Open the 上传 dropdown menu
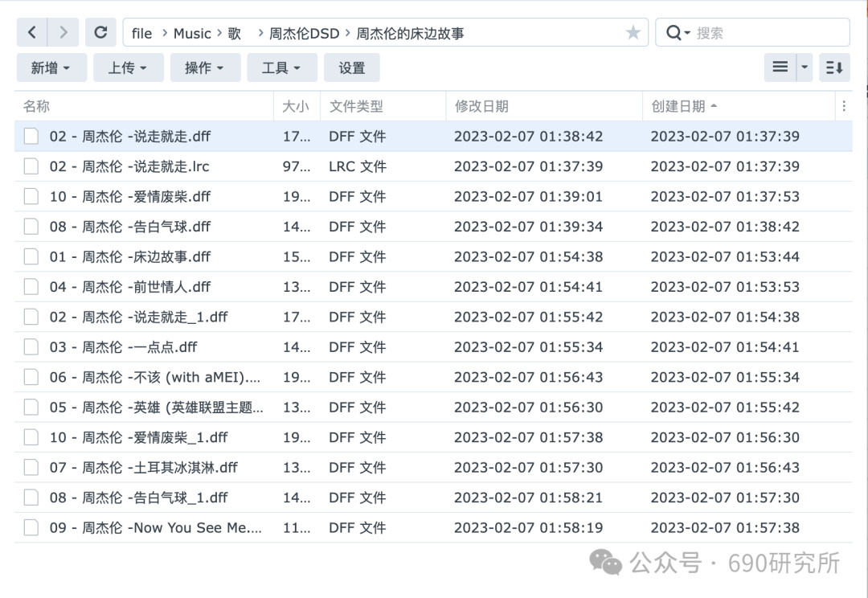 point(129,68)
